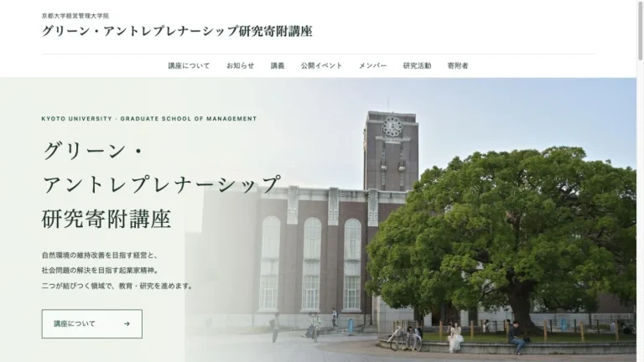Click the arrow icon in the 講座について button

click(x=127, y=323)
